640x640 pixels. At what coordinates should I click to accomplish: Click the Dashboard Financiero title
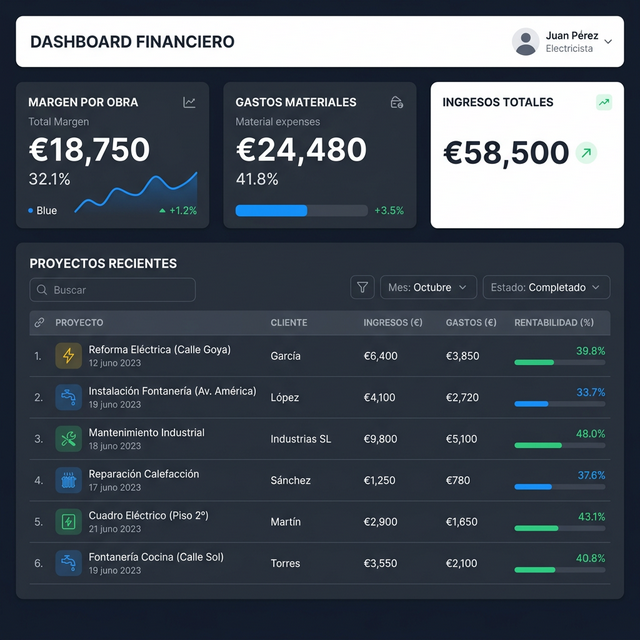[x=132, y=42]
